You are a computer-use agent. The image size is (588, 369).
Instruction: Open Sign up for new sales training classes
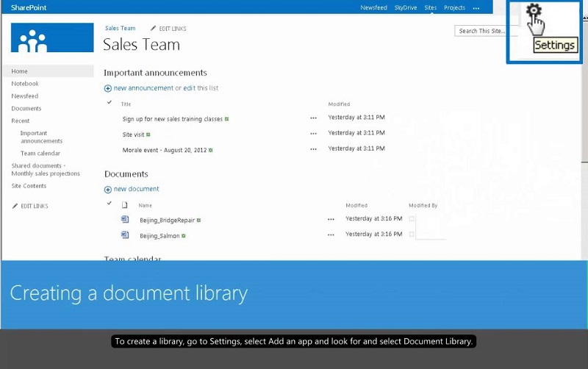173,119
